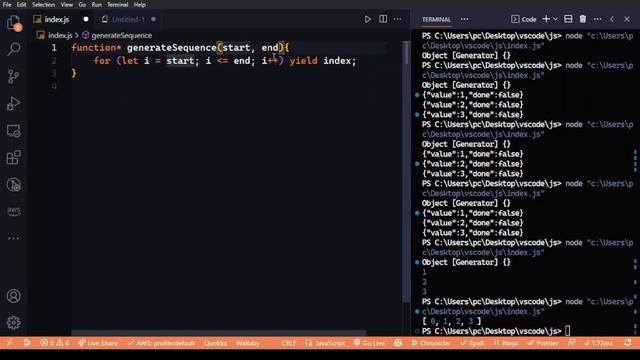Image resolution: width=640 pixels, height=360 pixels.
Task: Show errors and warnings in status bar
Action: pos(55,343)
